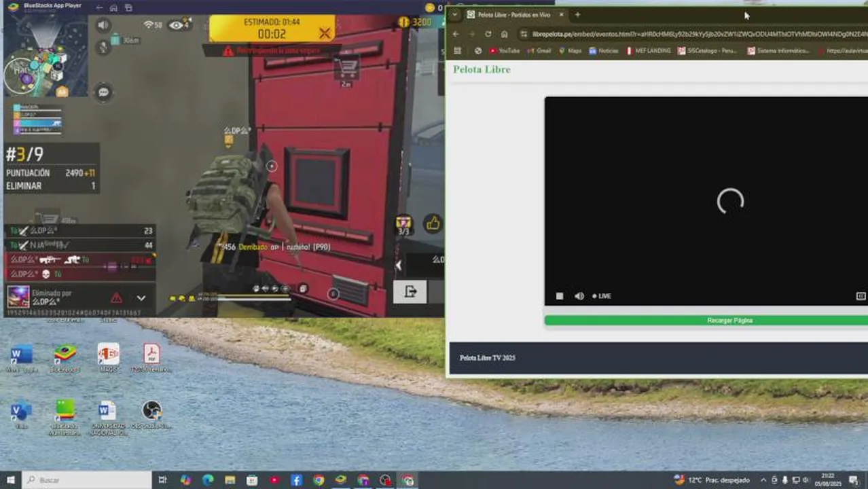The image size is (868, 489).
Task: Open BlueStacks multi-window recents icon
Action: pyautogui.click(x=128, y=7)
